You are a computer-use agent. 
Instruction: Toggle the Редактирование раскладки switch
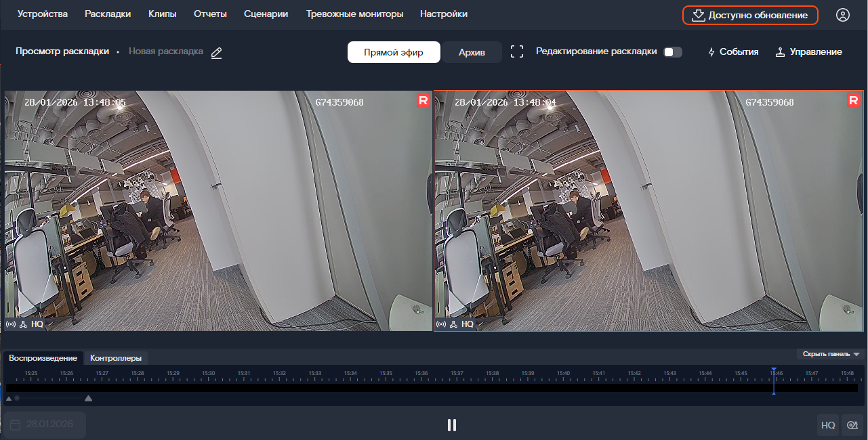(x=672, y=52)
